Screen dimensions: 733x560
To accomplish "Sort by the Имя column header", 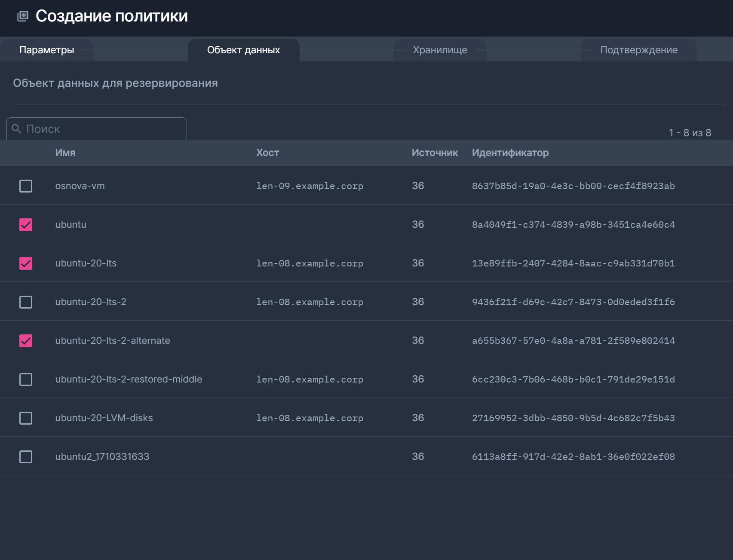I will click(65, 153).
